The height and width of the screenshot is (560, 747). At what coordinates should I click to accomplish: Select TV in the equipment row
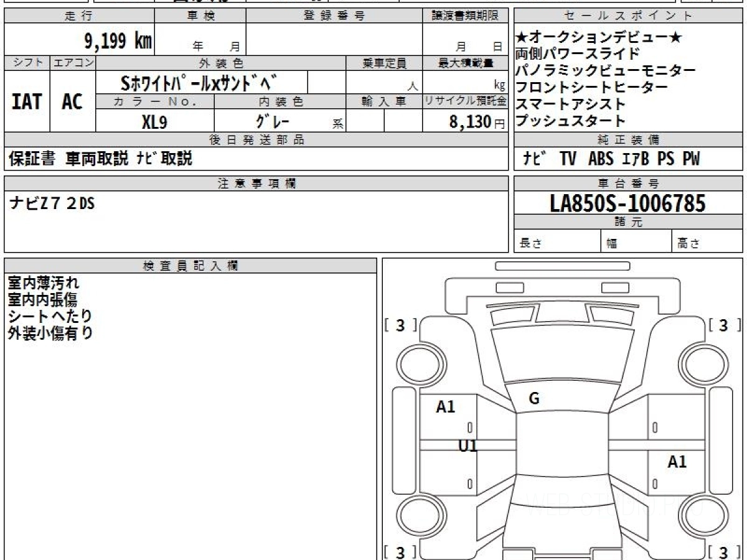(x=568, y=159)
